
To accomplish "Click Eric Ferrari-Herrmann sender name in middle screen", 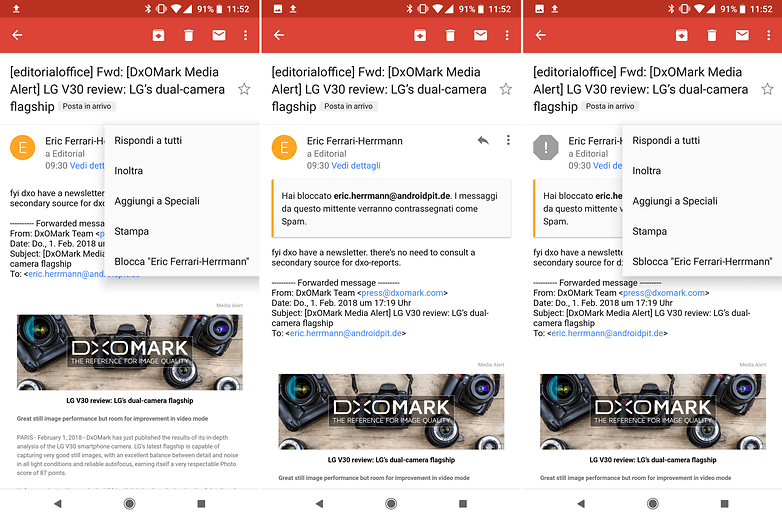I will click(x=355, y=141).
